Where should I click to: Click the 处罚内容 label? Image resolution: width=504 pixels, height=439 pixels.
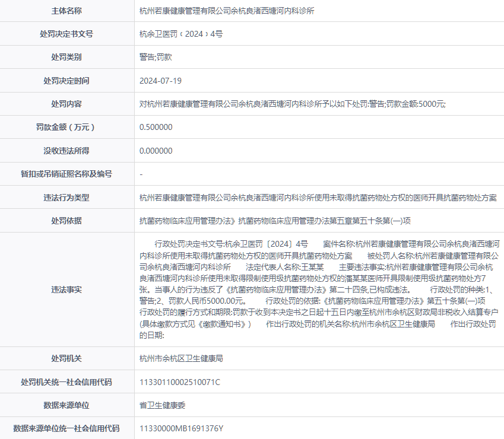pyautogui.click(x=66, y=104)
